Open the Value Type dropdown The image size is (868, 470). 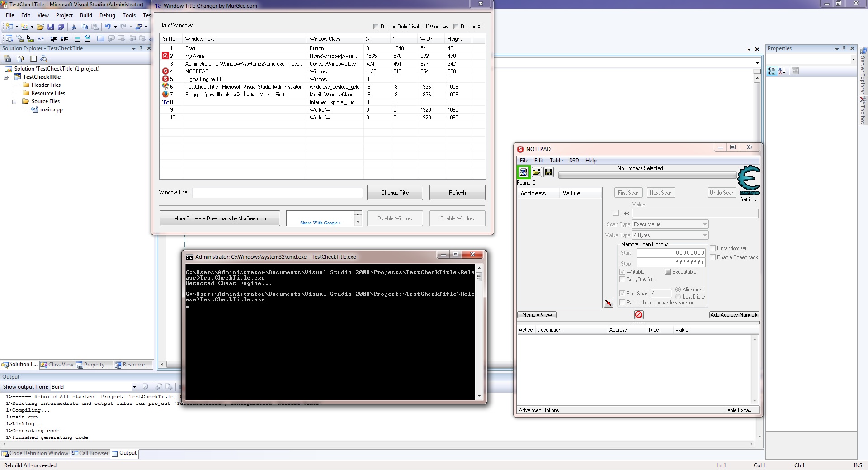(x=670, y=235)
